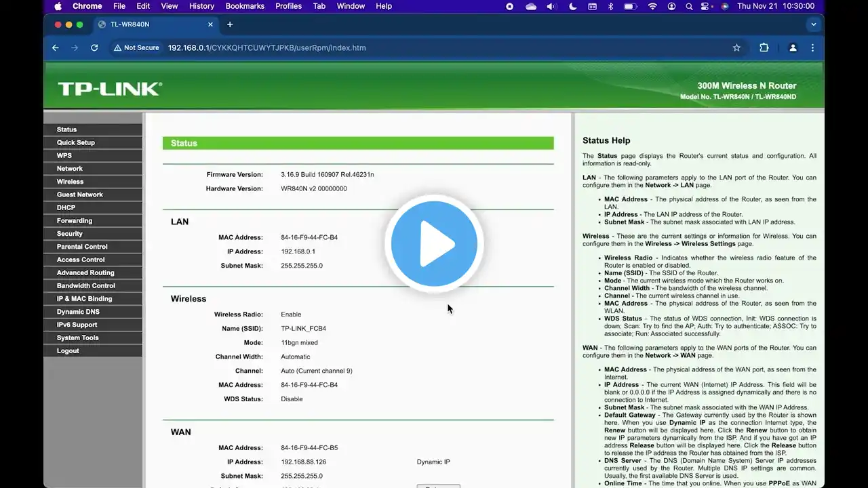The image size is (868, 488).
Task: Click the green Status section header
Action: tap(358, 143)
